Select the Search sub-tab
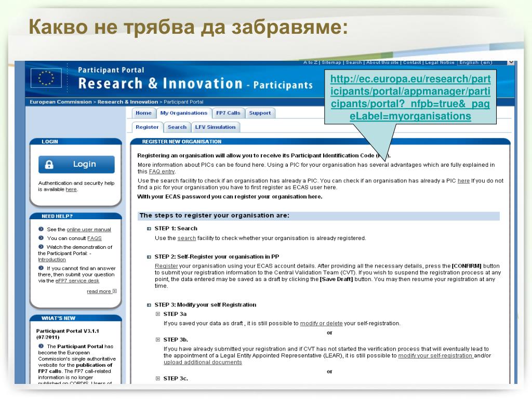This screenshot has height=399, width=532. pos(177,127)
